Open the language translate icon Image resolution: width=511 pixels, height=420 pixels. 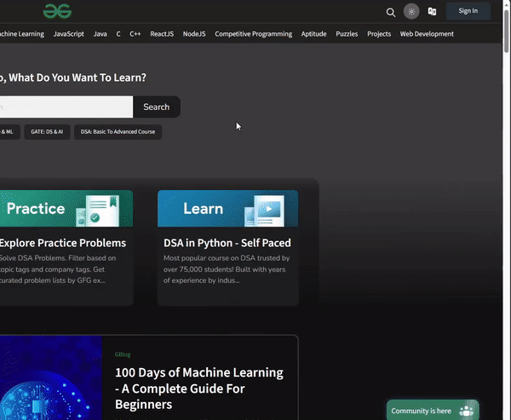432,11
